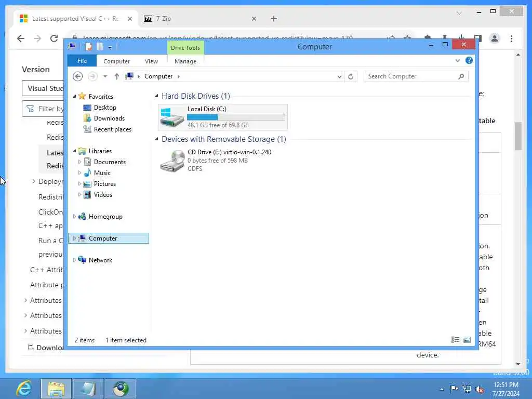
Task: Select the Music library
Action: (x=102, y=173)
